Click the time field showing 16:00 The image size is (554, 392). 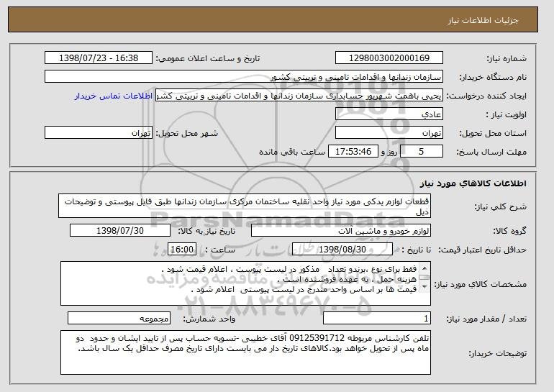point(182,250)
